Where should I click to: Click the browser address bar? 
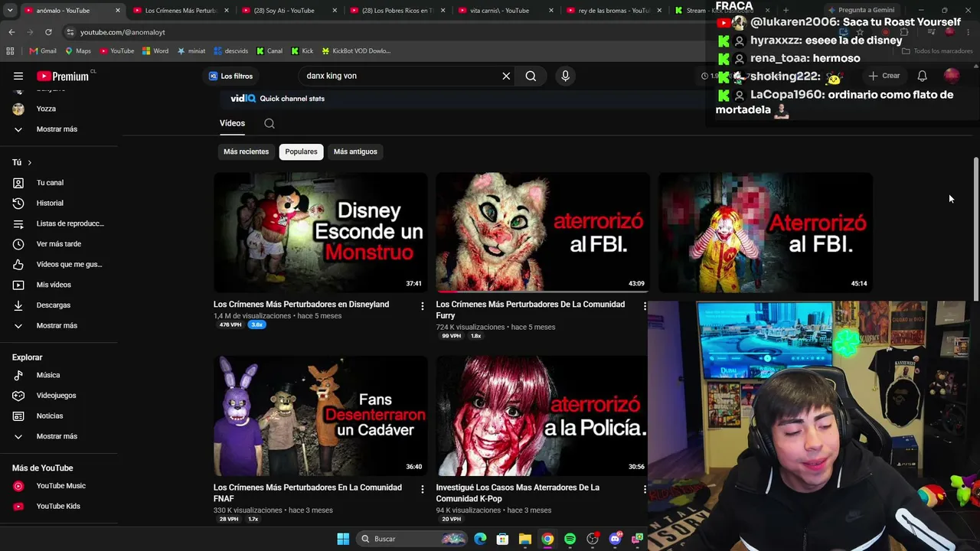tap(383, 32)
